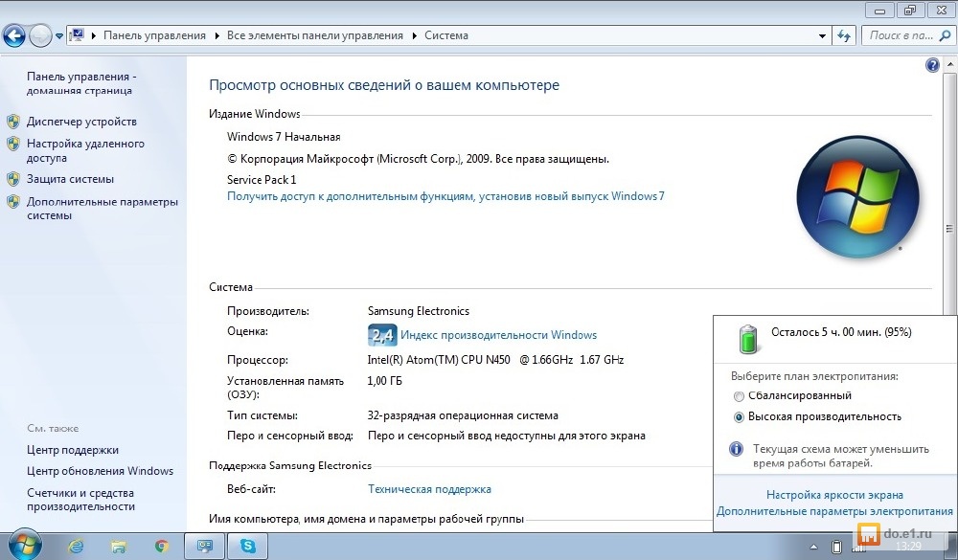Open Windows Explorer from the taskbar
Screen dimensions: 958x560
[x=119, y=546]
